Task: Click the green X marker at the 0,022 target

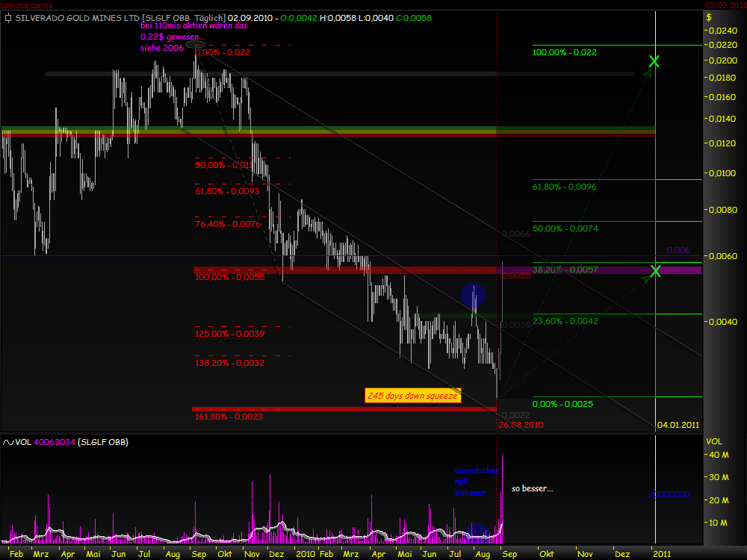Action: [x=654, y=62]
